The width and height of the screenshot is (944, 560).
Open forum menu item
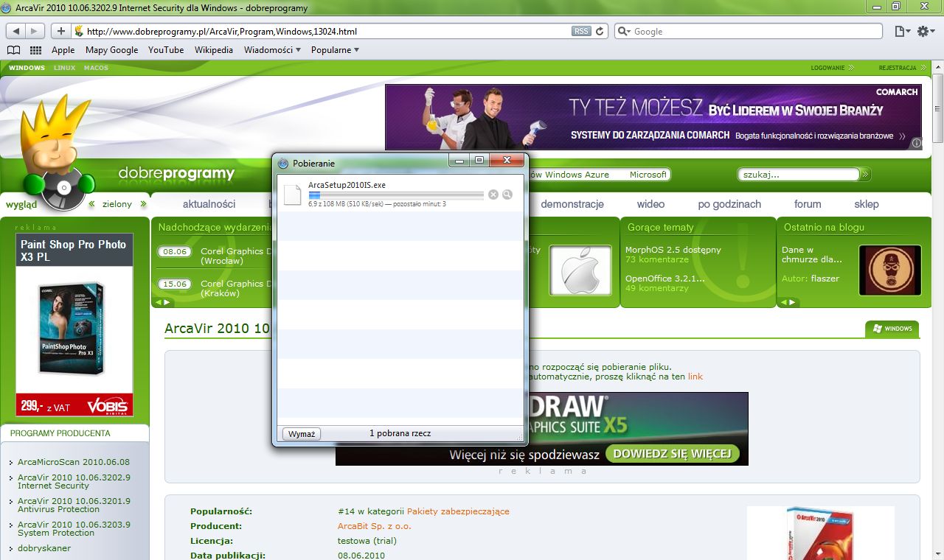(808, 204)
